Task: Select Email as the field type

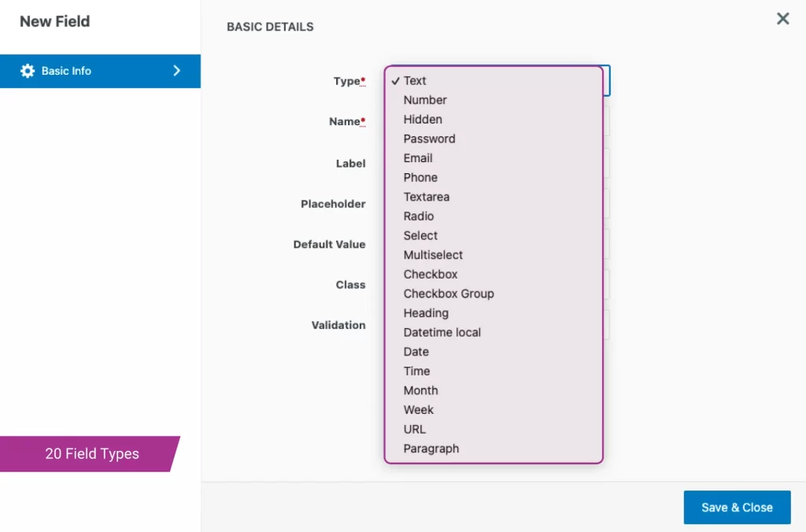Action: pos(418,158)
